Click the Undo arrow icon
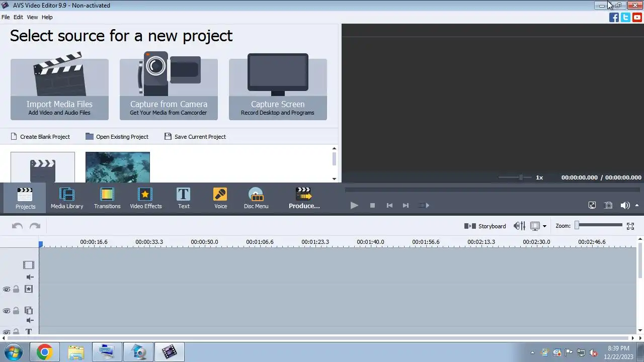The height and width of the screenshot is (362, 644). pos(17,226)
